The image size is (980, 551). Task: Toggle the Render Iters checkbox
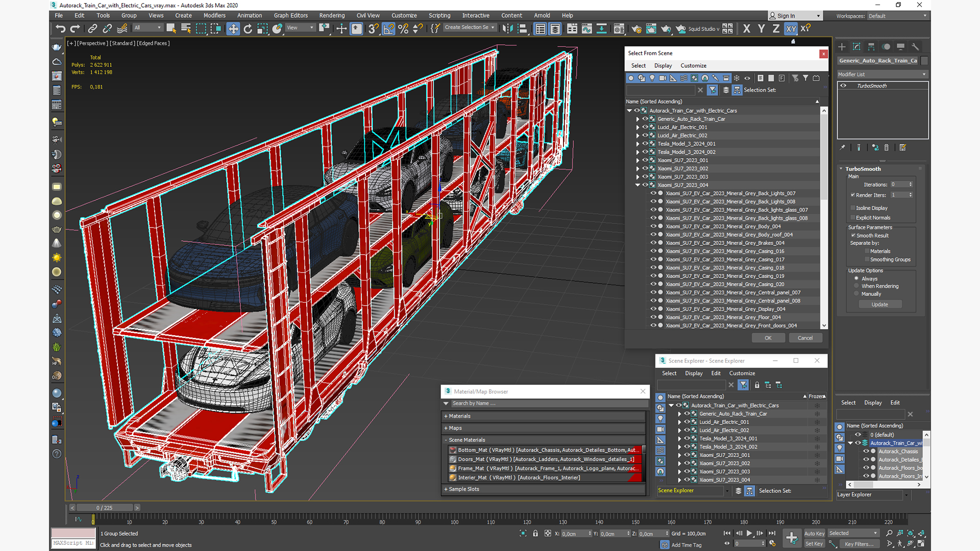853,195
